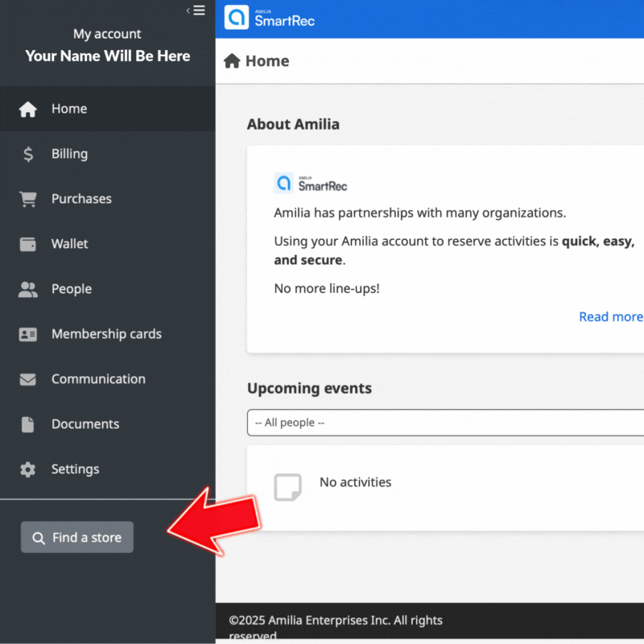
Task: Click the No activities note icon
Action: click(x=287, y=486)
